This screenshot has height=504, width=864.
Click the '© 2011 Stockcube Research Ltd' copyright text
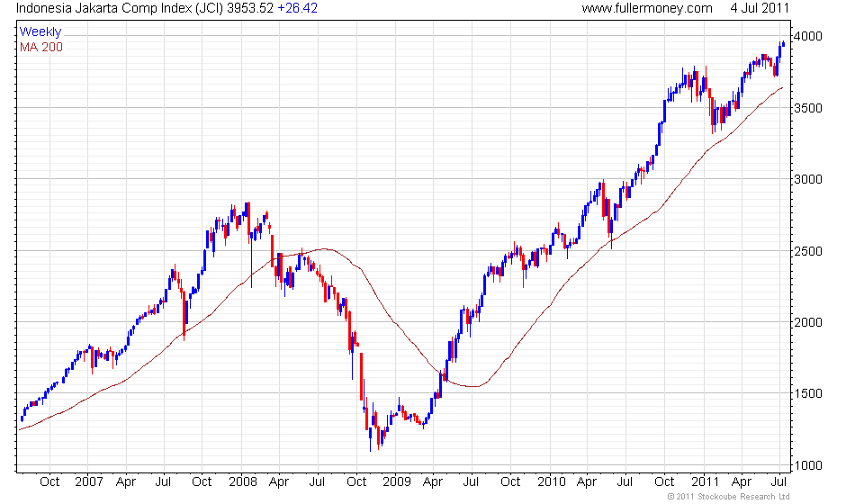(728, 497)
